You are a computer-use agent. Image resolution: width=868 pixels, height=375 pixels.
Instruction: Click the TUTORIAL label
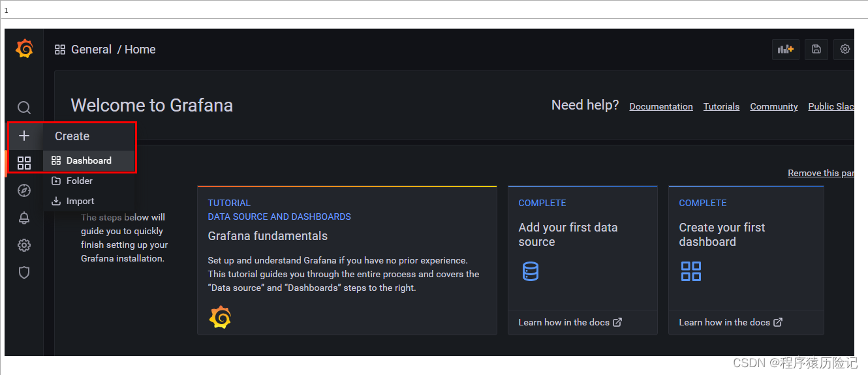click(x=229, y=203)
